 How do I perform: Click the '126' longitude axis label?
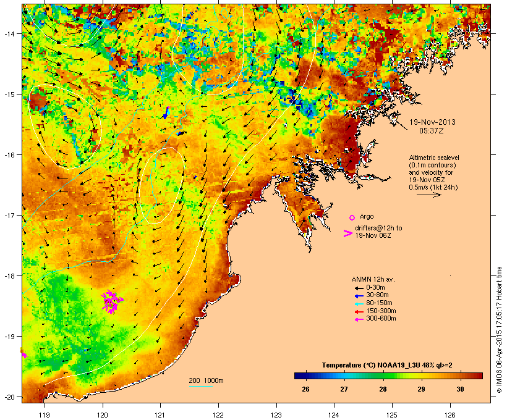pyautogui.click(x=450, y=415)
